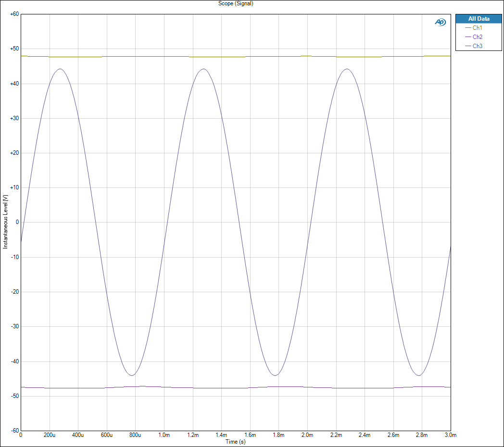
Task: Click the Time (s) axis label
Action: (235, 442)
